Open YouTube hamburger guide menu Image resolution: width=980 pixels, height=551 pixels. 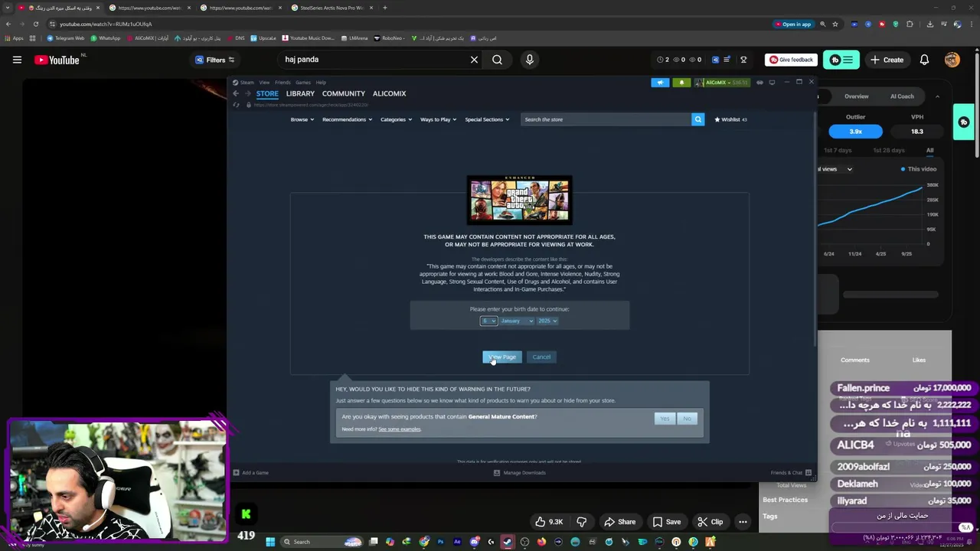[x=17, y=60]
